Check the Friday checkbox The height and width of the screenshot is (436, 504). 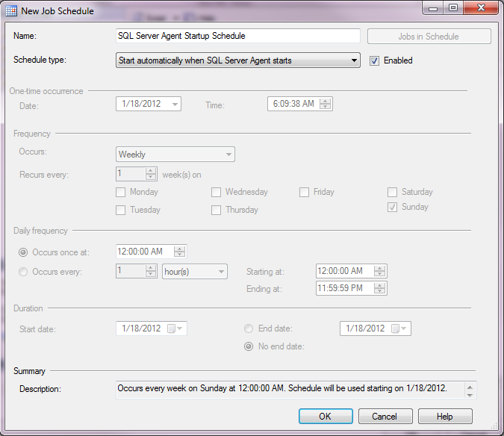tap(304, 192)
